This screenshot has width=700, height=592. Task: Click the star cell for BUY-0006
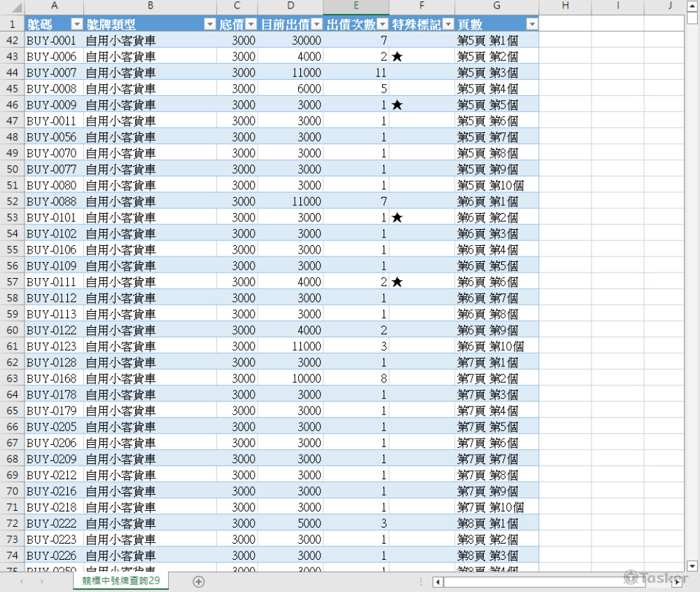397,57
